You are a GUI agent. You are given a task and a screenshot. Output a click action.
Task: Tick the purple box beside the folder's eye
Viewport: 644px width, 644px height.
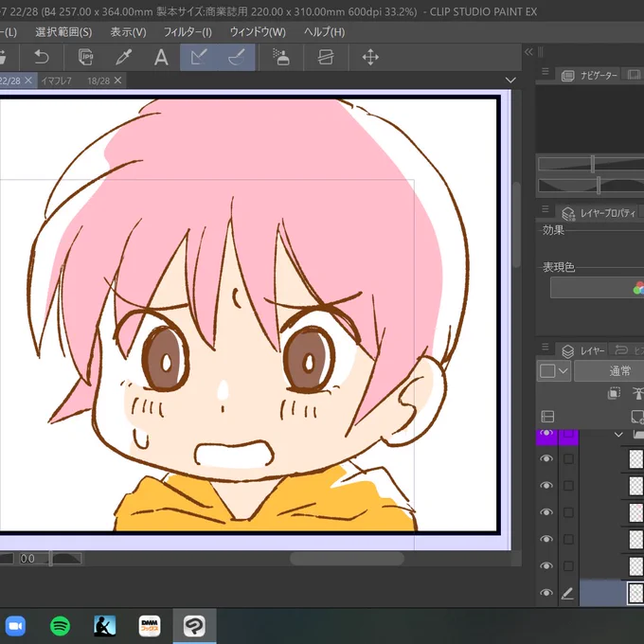tap(568, 434)
